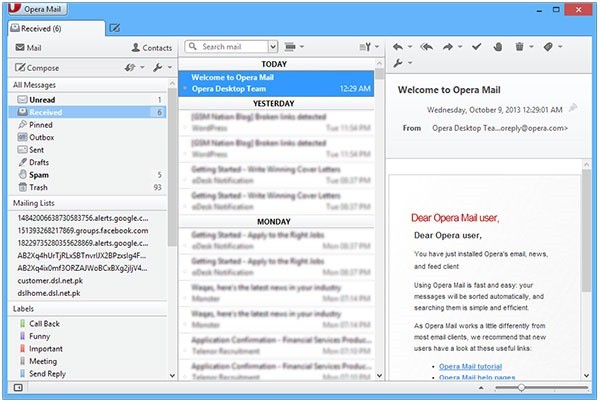600x402 pixels.
Task: Click the From address Opera Desktop Team
Action: 500,128
